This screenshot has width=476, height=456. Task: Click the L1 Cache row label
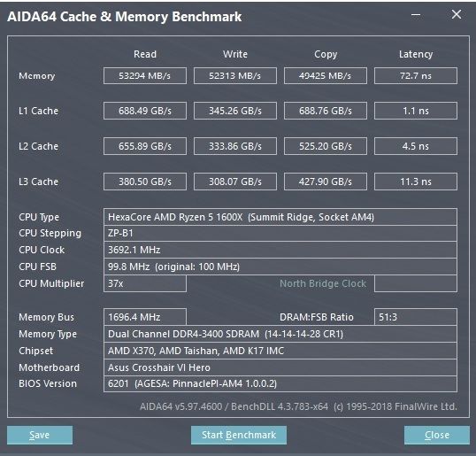[38, 111]
